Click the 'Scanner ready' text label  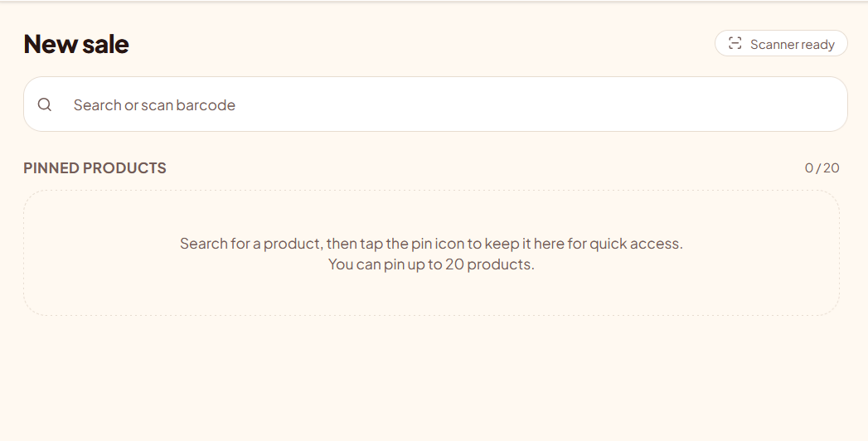(x=793, y=44)
